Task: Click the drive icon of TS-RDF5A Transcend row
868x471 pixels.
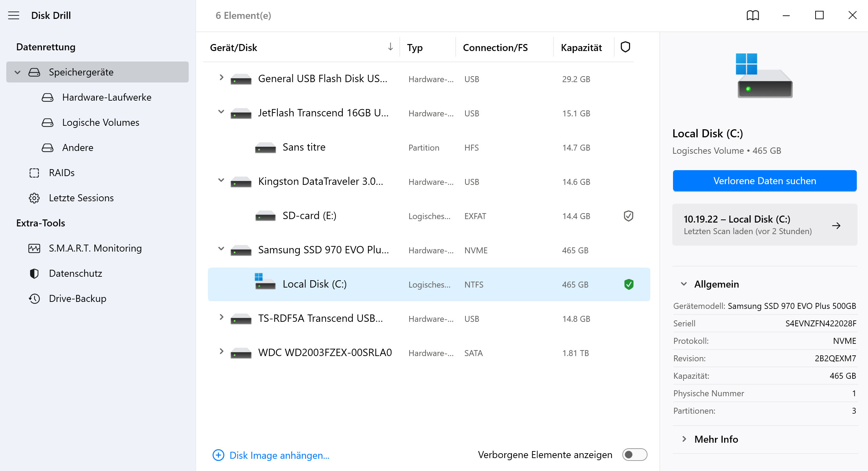Action: [241, 319]
